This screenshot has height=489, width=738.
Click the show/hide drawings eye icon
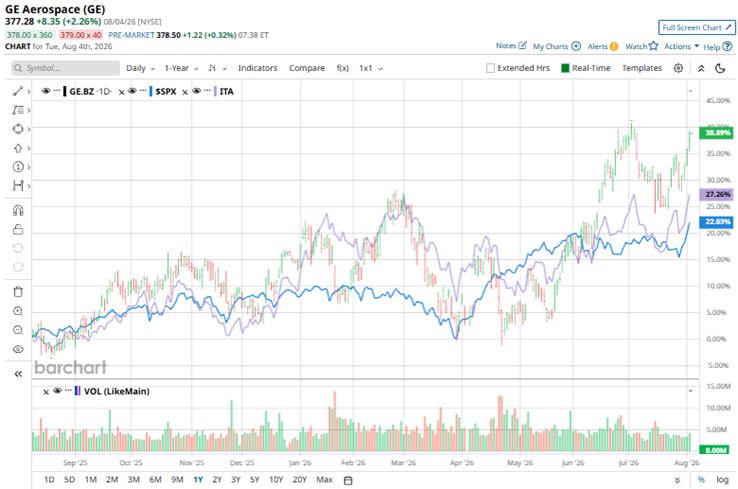click(x=18, y=349)
